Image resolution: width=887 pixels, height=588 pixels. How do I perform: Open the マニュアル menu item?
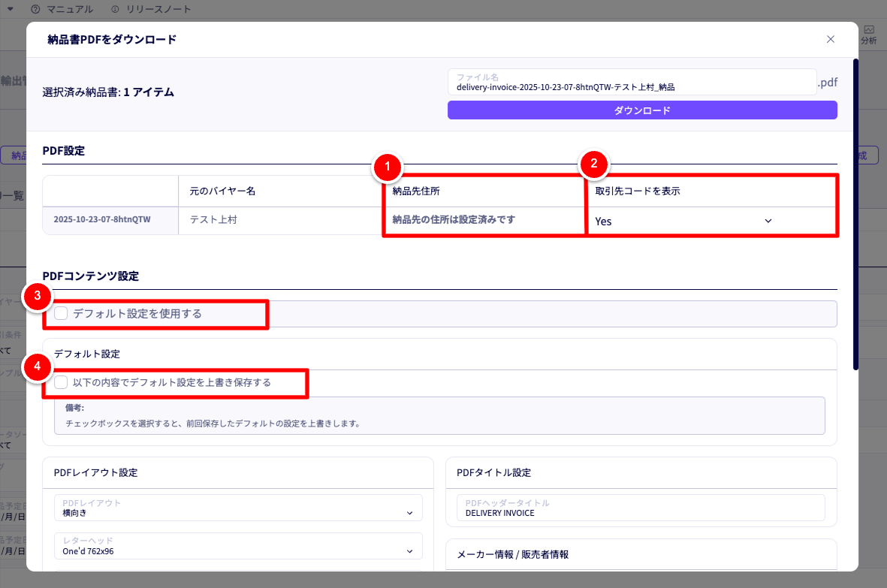point(69,10)
